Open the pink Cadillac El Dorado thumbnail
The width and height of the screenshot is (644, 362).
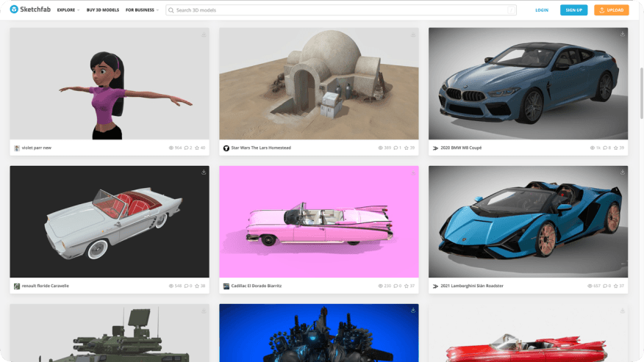[318, 220]
